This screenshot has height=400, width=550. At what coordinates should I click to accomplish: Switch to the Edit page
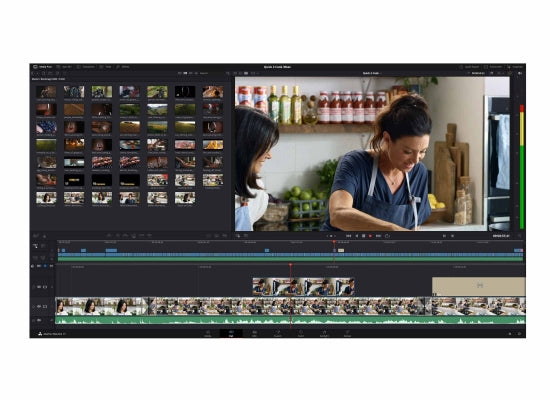point(254,334)
